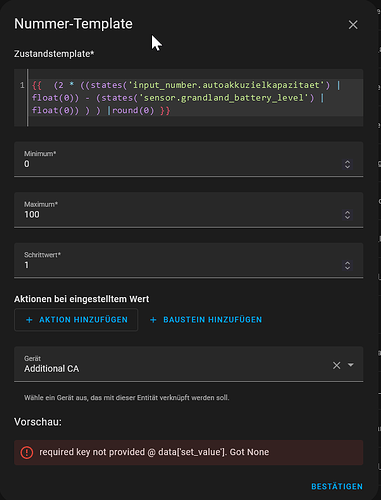
Task: Click the helper text 'Wähle ein Gerät aus'
Action: pyautogui.click(x=56, y=398)
